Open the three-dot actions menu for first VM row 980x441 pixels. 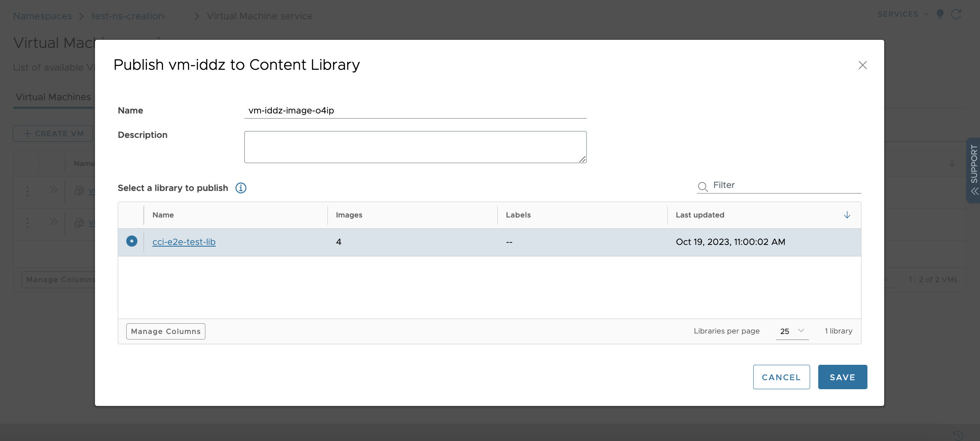pyautogui.click(x=27, y=191)
